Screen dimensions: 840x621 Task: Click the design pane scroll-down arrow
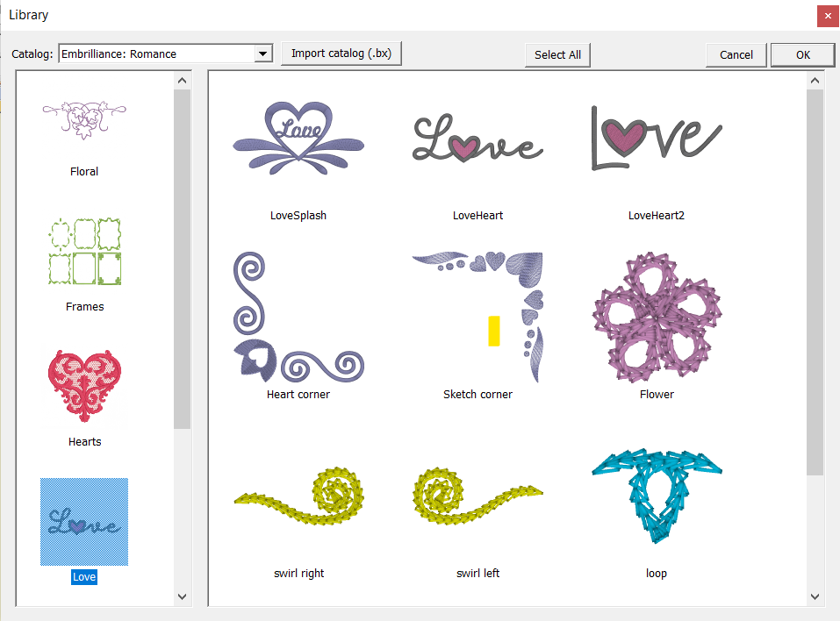coord(815,596)
